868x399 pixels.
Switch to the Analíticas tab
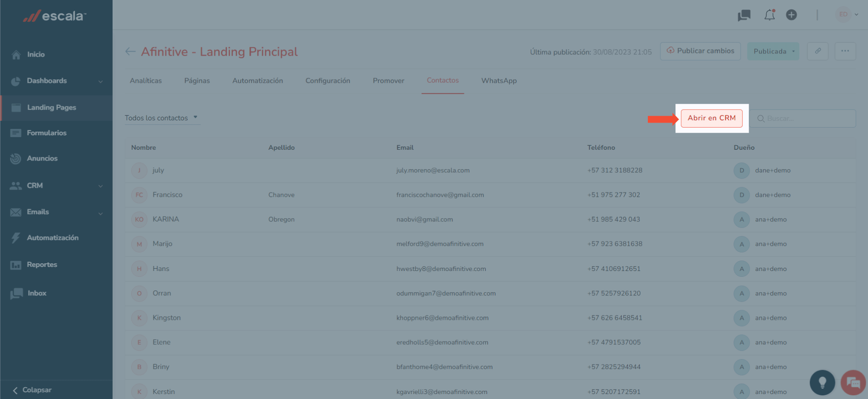click(x=146, y=81)
